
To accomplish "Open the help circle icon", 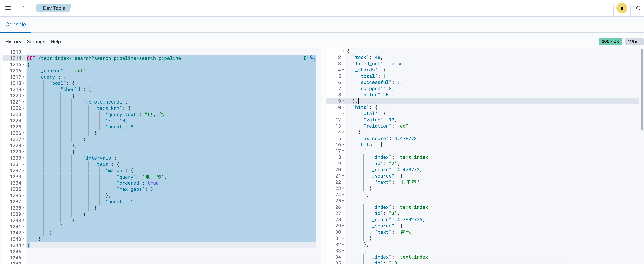I will [x=638, y=8].
